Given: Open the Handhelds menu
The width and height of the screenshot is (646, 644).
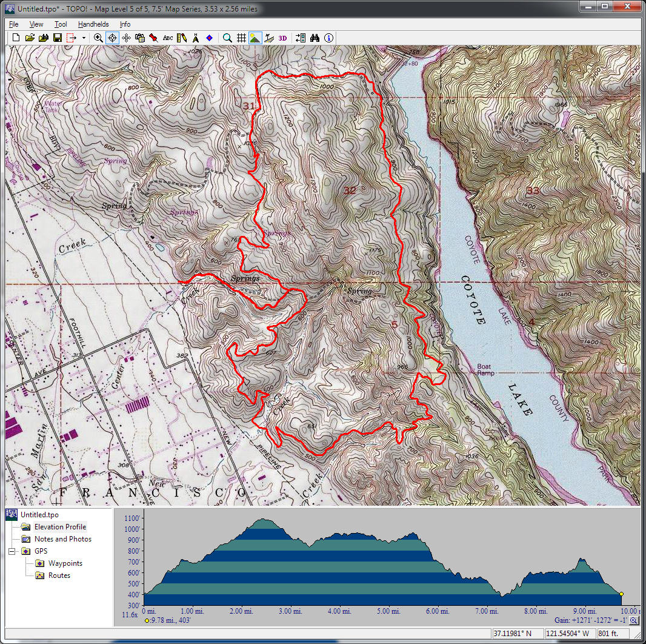Looking at the screenshot, I should 93,24.
